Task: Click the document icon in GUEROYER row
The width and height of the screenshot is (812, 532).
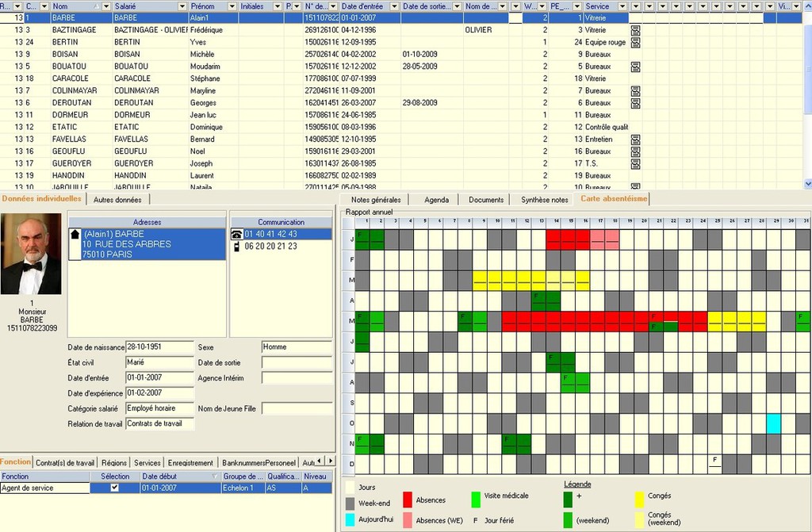Action: pos(635,164)
